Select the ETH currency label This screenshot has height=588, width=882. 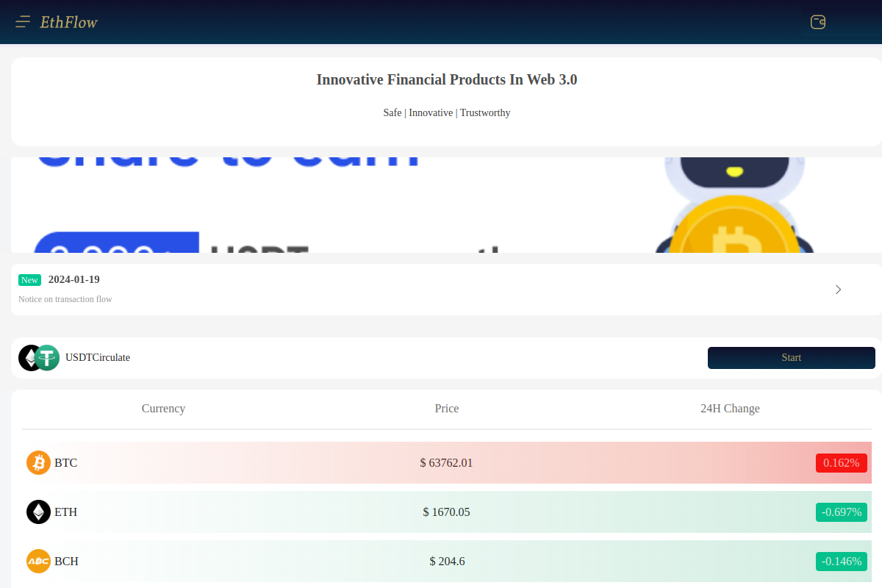click(x=65, y=512)
